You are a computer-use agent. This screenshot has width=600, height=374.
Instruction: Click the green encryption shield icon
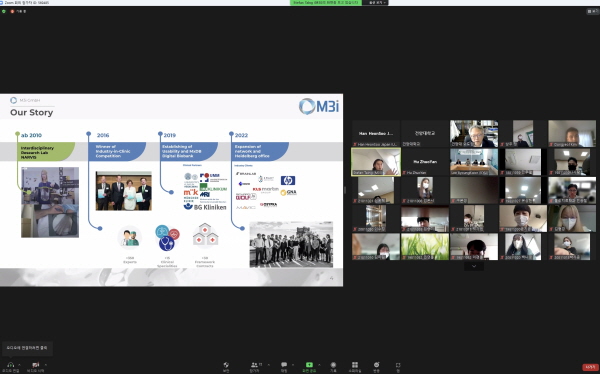4,11
